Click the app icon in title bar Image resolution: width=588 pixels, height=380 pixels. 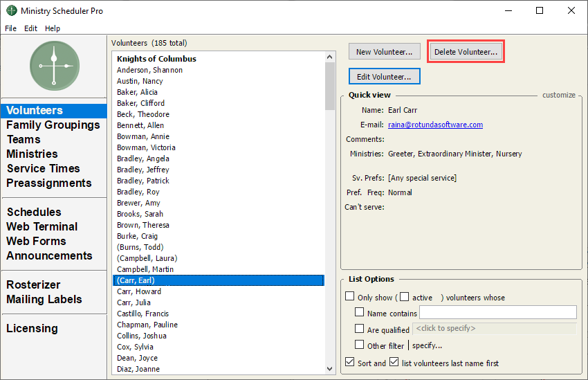[12, 11]
